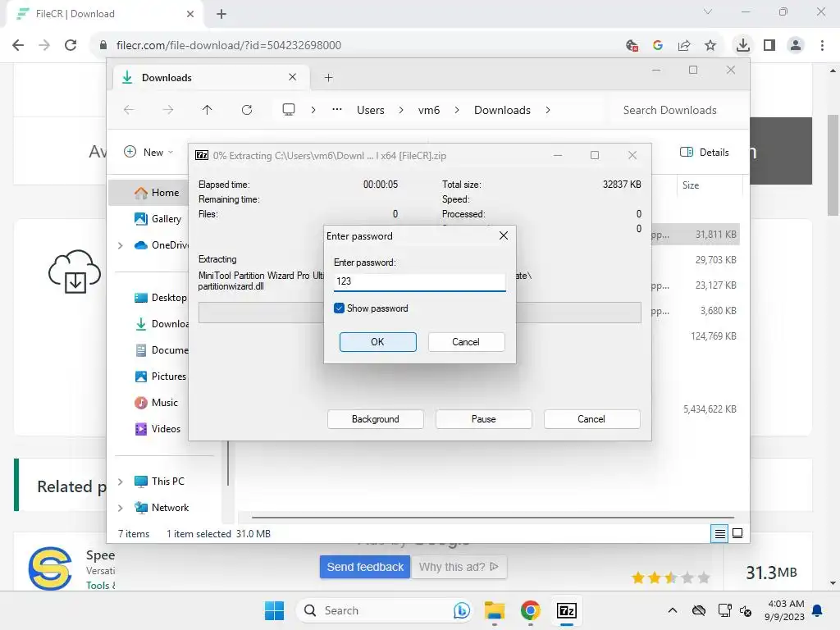The height and width of the screenshot is (630, 840).
Task: Toggle the Show password checkbox
Action: (339, 308)
